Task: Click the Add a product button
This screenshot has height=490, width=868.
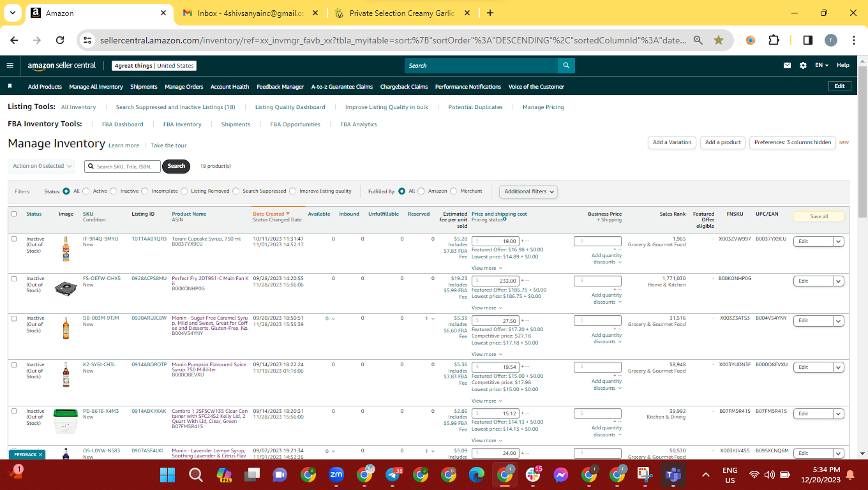Action: click(x=723, y=142)
